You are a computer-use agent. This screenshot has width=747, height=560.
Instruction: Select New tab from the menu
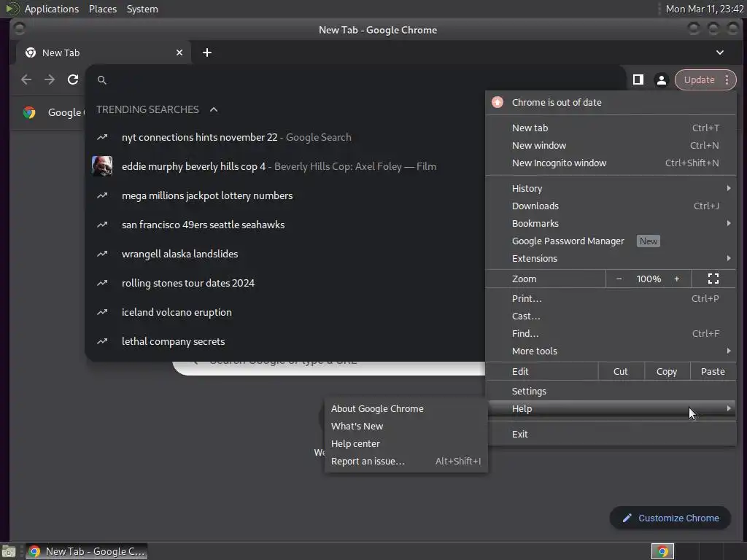(x=611, y=128)
